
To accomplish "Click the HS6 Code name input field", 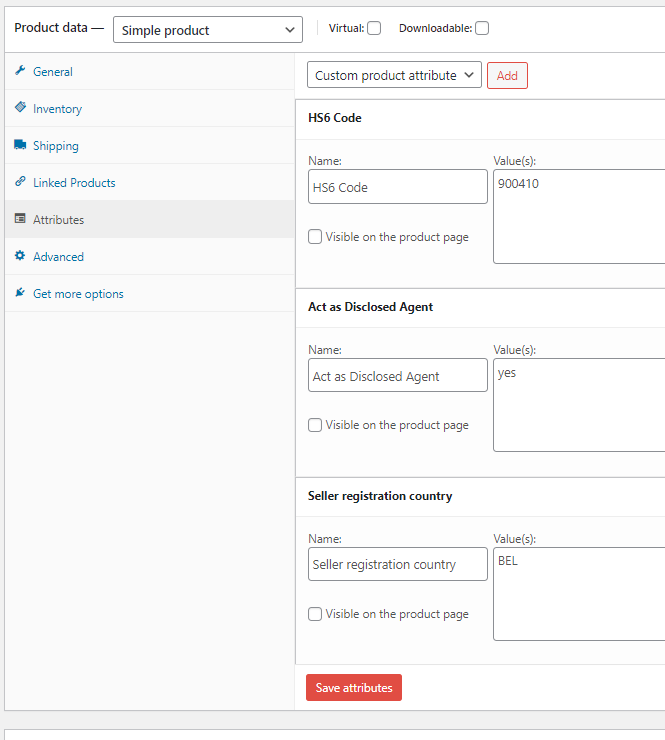I will [x=397, y=187].
